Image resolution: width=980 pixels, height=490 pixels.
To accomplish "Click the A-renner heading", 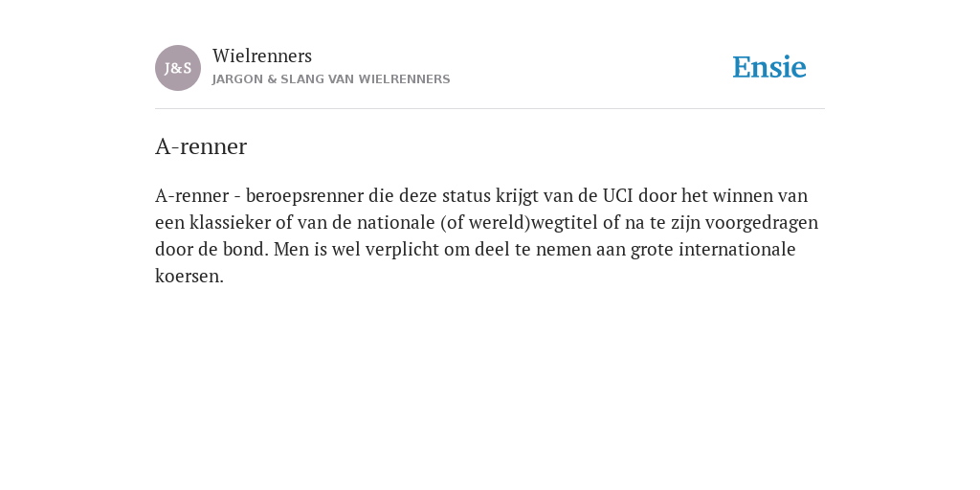I will 201,146.
